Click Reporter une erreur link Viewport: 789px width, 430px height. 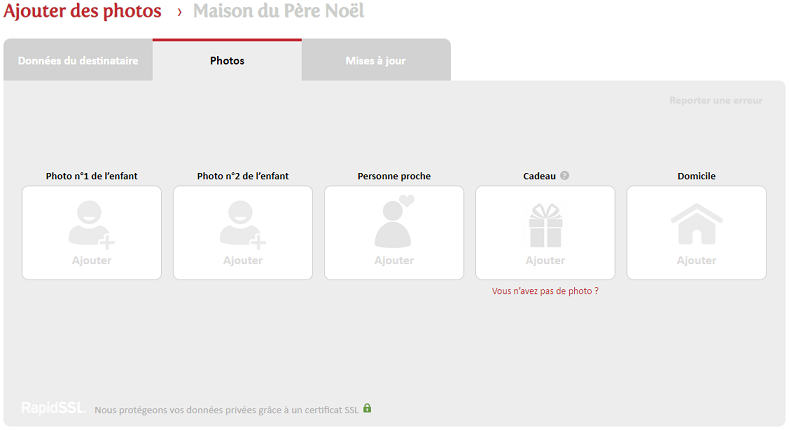[x=716, y=100]
